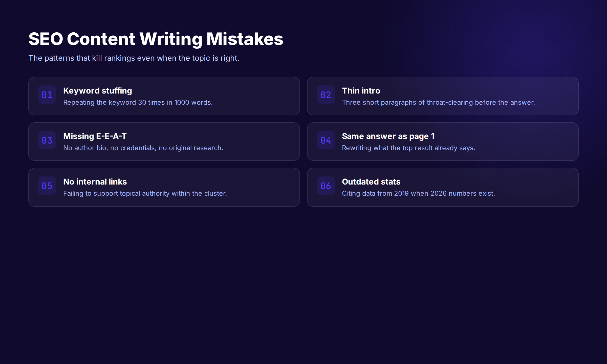Viewport: 607px width, 364px height.
Task: Click the 03 number badge
Action: [x=47, y=140]
